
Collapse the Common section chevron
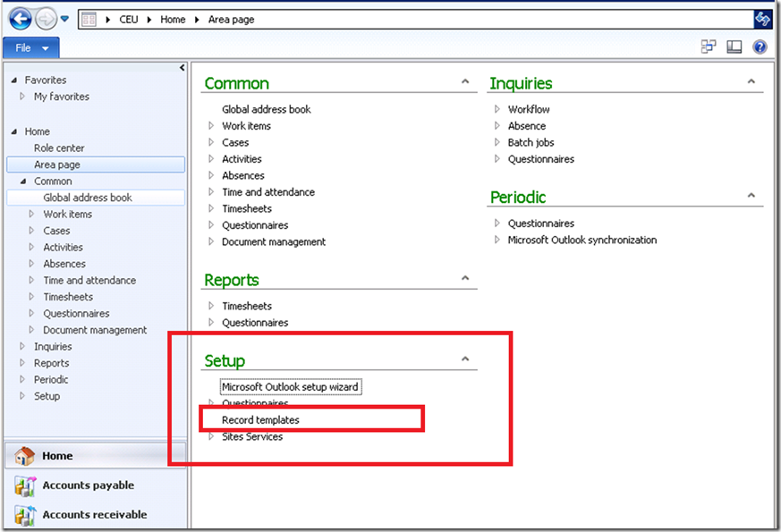tap(464, 82)
